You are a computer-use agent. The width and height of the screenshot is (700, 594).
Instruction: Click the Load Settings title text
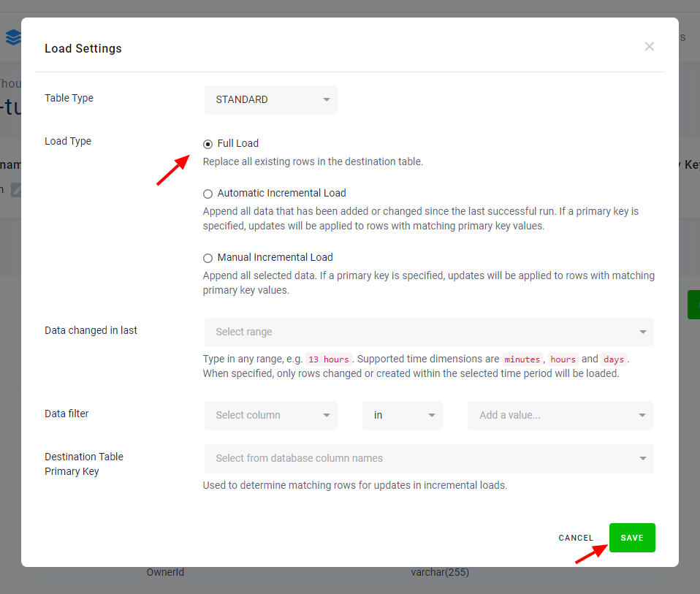click(x=83, y=48)
